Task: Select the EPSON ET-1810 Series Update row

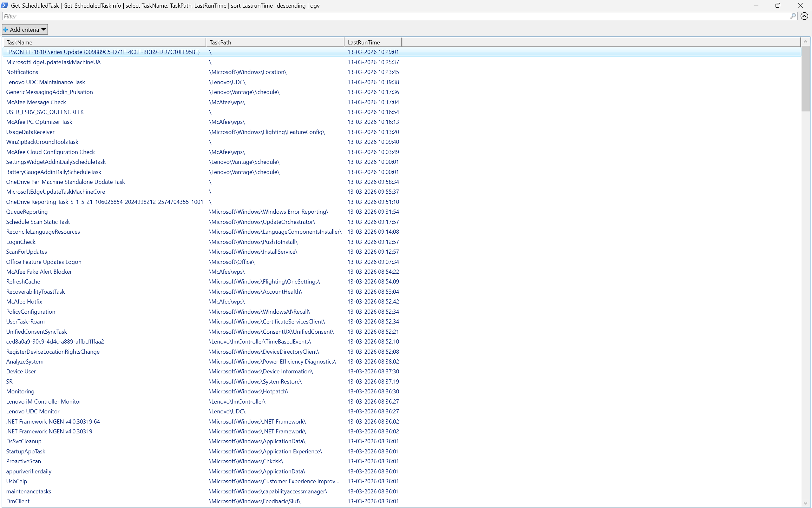Action: pyautogui.click(x=402, y=52)
